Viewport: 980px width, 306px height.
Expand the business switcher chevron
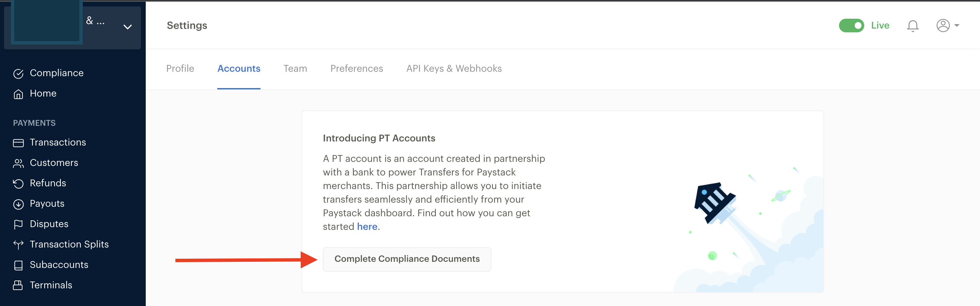[127, 27]
